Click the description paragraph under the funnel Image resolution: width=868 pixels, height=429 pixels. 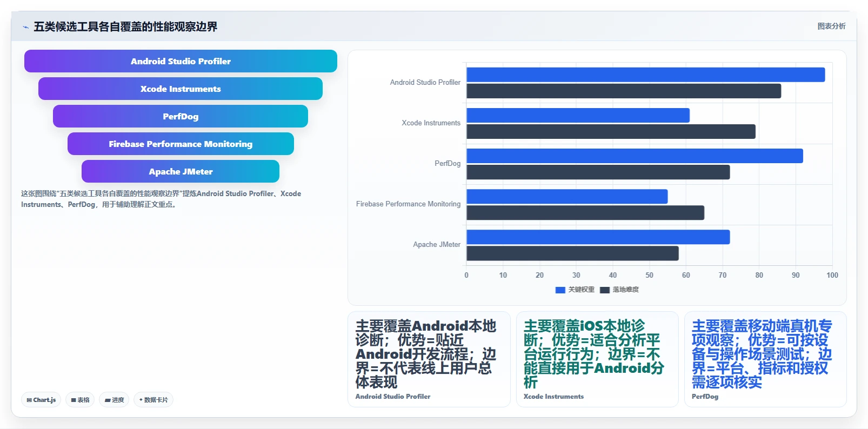(161, 199)
